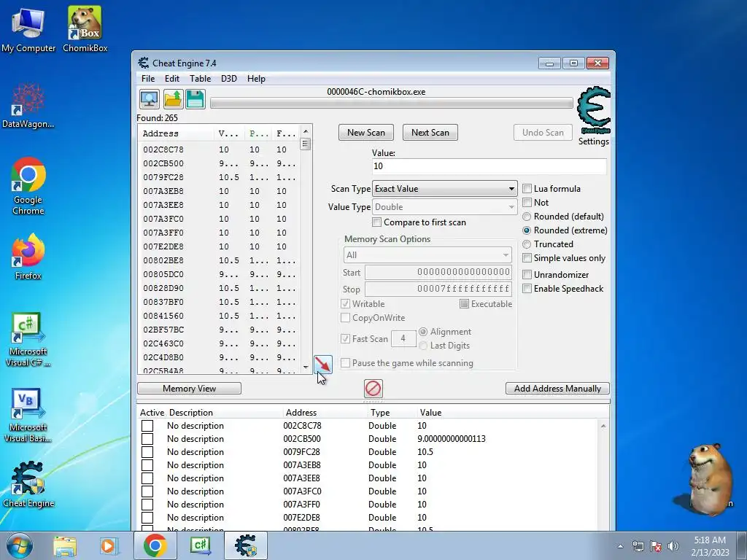747x560 pixels.
Task: Click the open folder cheat table icon
Action: pyautogui.click(x=172, y=99)
